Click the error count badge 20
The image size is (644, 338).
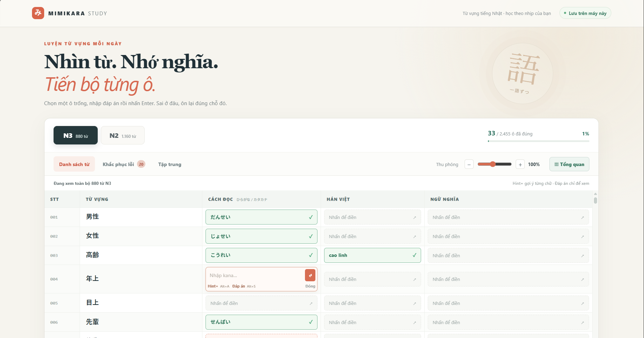pyautogui.click(x=141, y=164)
